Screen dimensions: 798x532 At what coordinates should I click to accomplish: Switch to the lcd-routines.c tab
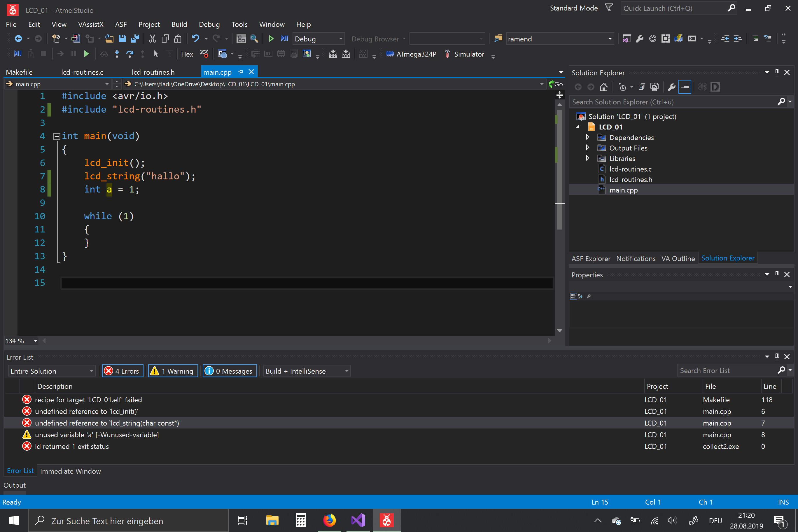[82, 71]
